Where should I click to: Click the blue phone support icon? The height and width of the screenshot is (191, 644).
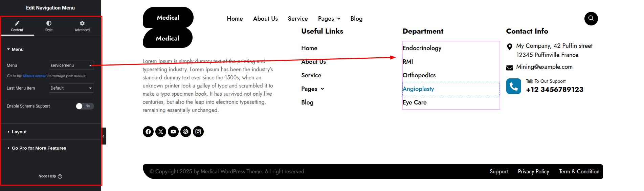click(513, 86)
